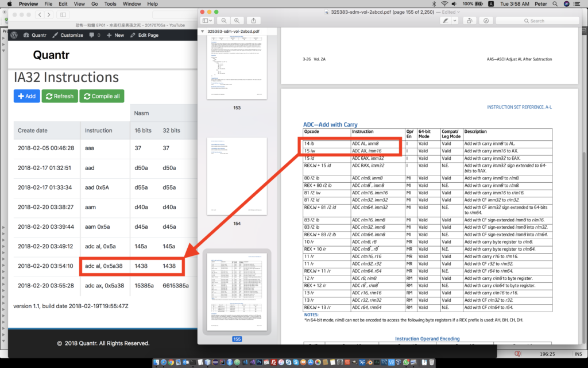Open the highlight color dropdown arrow
This screenshot has height=368, width=588.
455,21
